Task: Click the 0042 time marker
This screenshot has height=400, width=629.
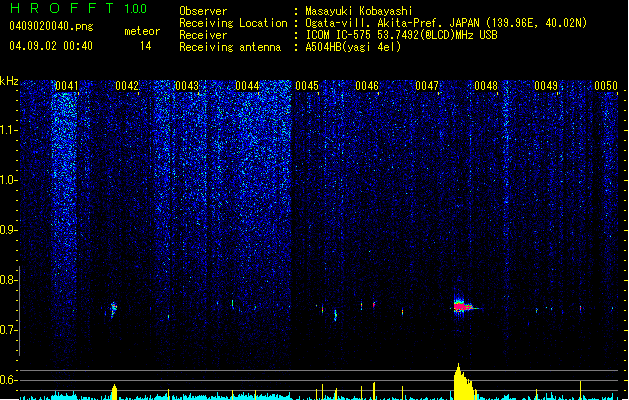Action: pyautogui.click(x=127, y=86)
